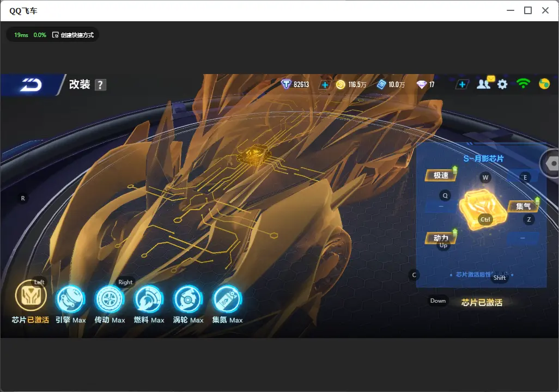Viewport: 559px width, 392px height.
Task: Go back with the arrow logo button
Action: click(x=31, y=85)
